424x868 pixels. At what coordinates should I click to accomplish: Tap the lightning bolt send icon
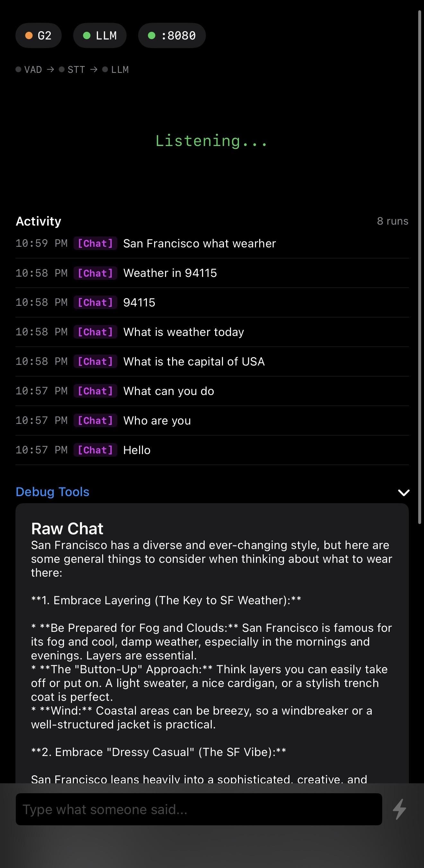pyautogui.click(x=400, y=809)
